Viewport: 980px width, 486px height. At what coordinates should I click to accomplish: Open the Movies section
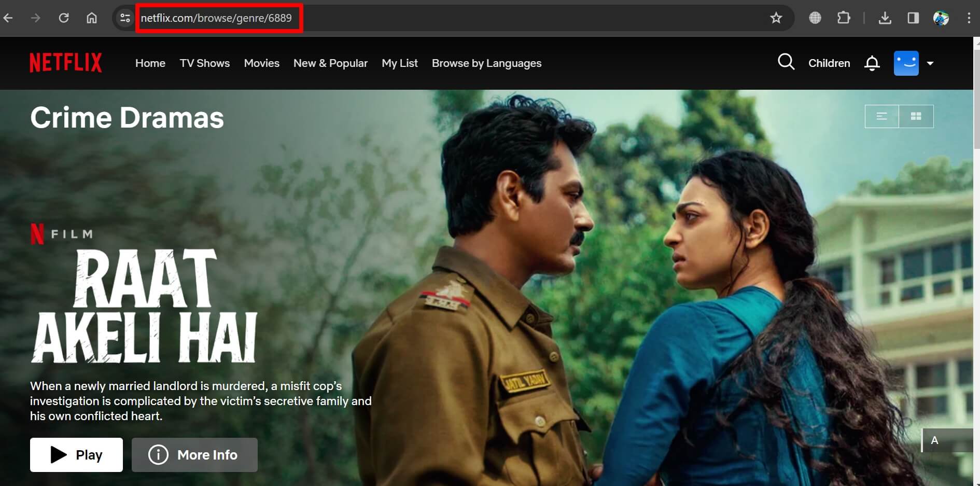point(262,63)
